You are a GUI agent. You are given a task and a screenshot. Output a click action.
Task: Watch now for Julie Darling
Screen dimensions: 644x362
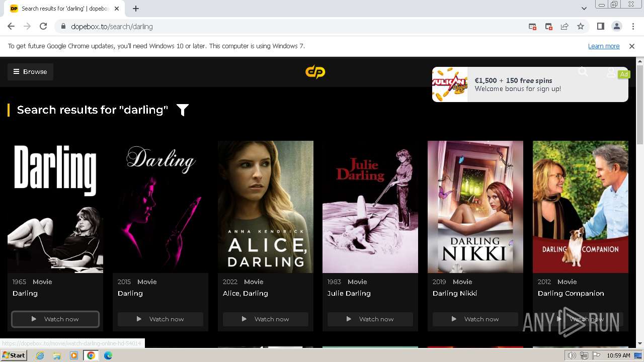[370, 319]
